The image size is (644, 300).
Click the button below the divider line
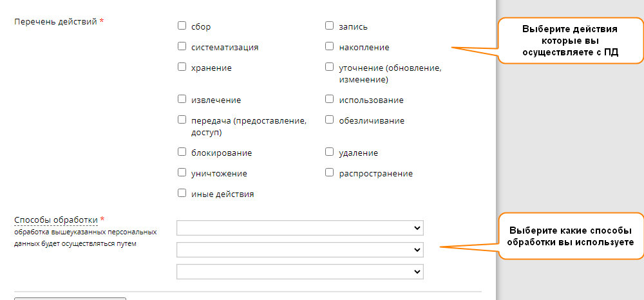pos(70,299)
